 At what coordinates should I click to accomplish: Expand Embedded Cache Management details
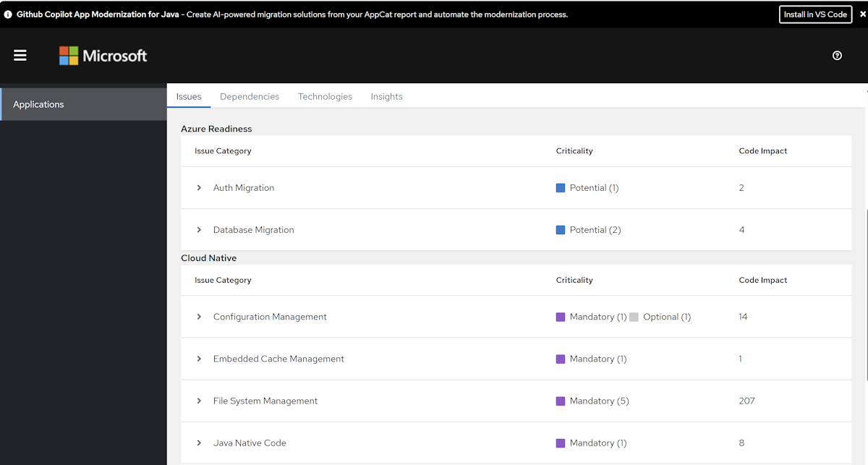click(199, 359)
